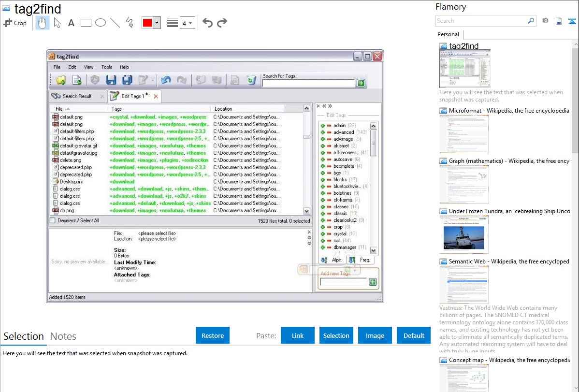
Task: Open the line width dropdown showing 4
Action: [x=187, y=23]
